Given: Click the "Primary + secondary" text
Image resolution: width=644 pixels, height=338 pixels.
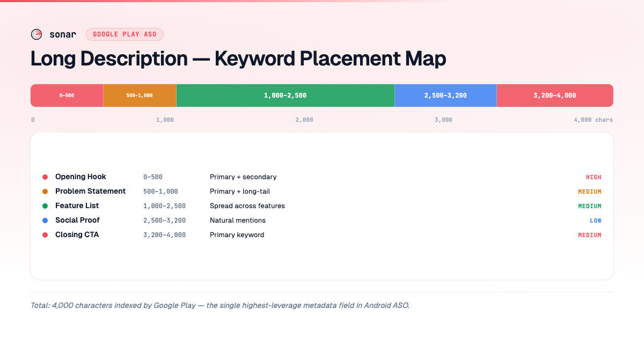Looking at the screenshot, I should click(x=243, y=177).
